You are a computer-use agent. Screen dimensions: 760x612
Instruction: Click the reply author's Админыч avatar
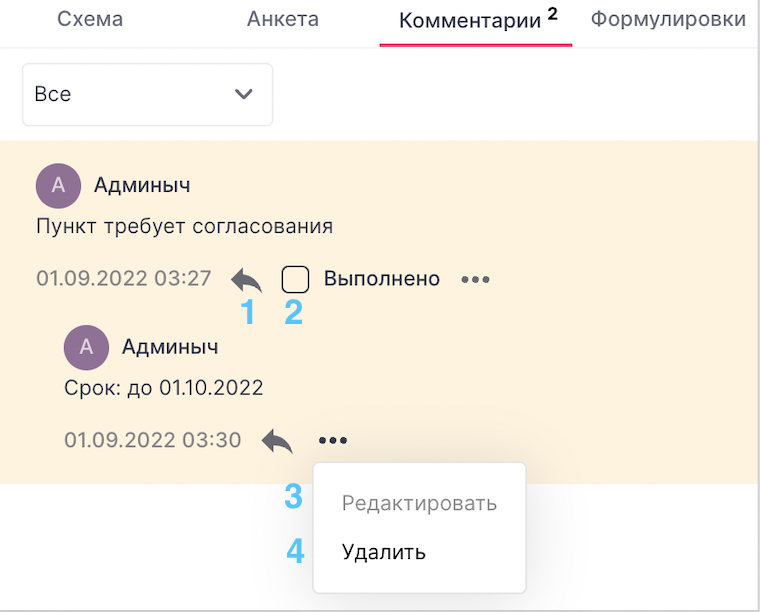[x=86, y=347]
